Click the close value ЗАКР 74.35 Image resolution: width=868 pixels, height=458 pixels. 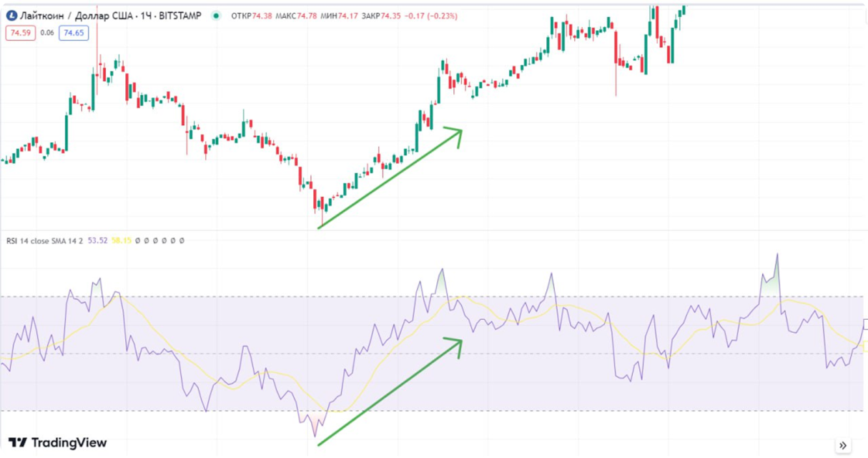coord(380,16)
